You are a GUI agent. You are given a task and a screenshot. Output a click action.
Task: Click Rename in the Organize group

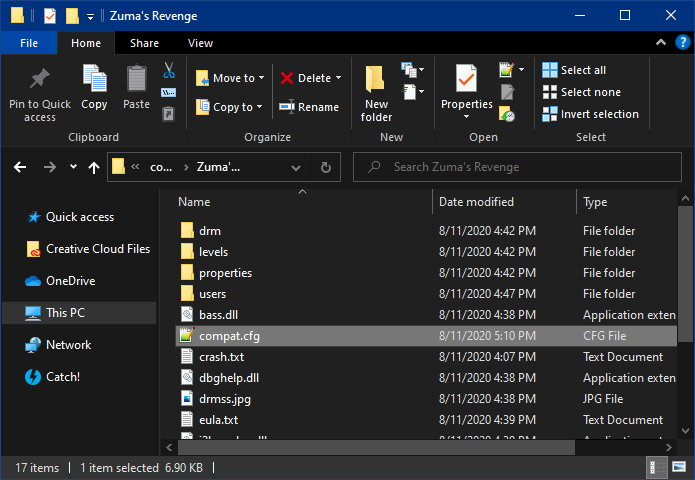309,107
